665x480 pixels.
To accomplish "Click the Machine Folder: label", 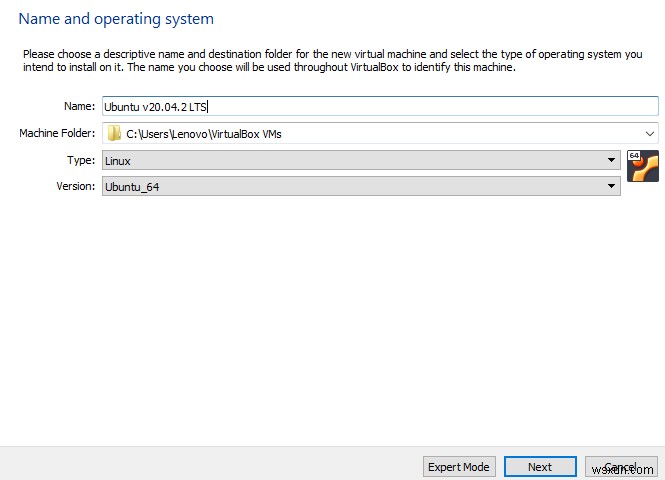I will (57, 133).
